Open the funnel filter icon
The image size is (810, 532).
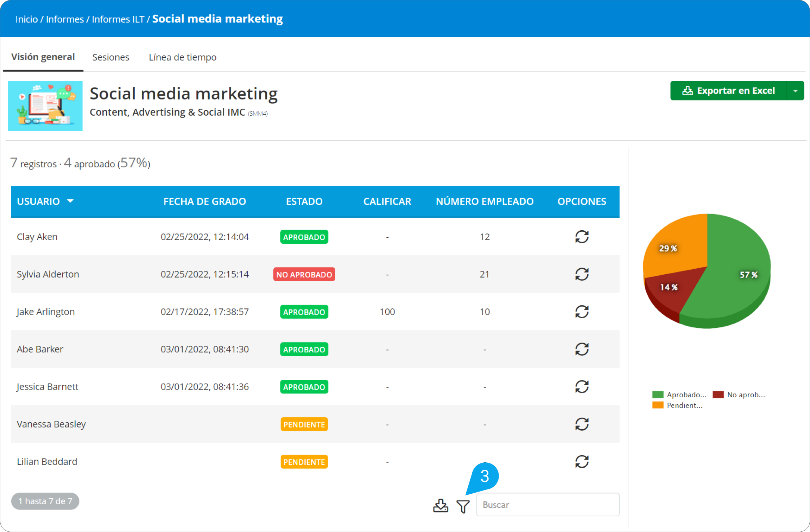click(x=463, y=506)
